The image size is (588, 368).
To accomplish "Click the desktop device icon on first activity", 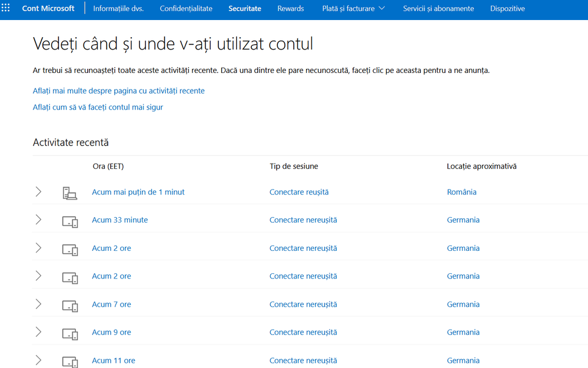I will click(x=70, y=192).
